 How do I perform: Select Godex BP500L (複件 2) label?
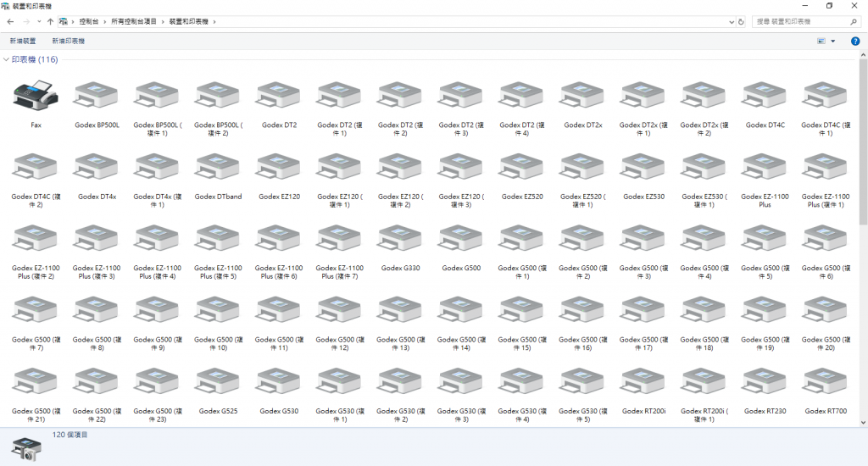pyautogui.click(x=218, y=129)
